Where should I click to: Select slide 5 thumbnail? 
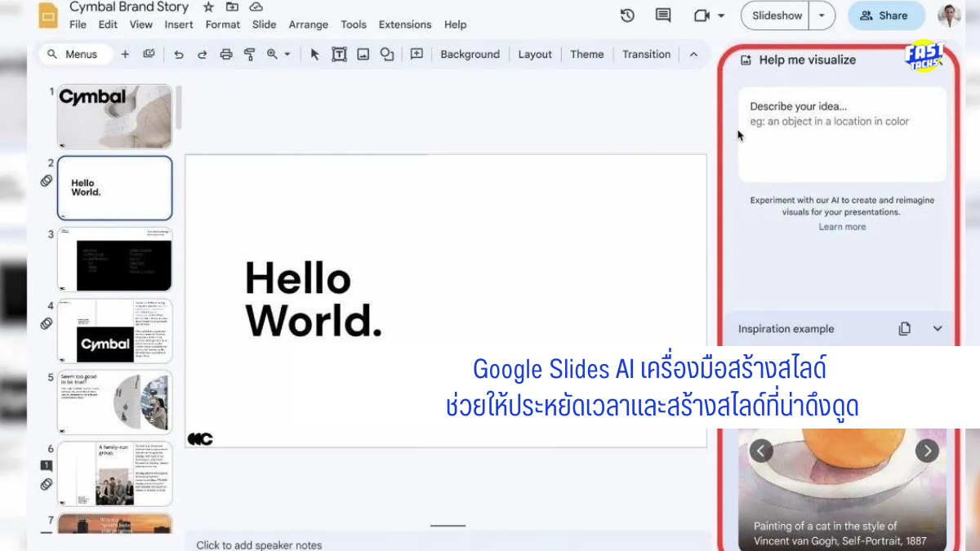[114, 402]
